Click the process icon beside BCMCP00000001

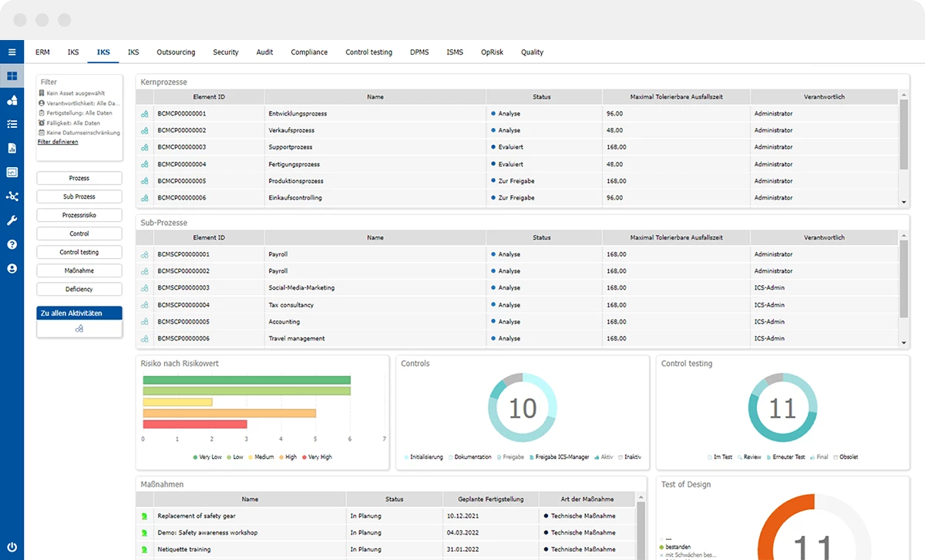pyautogui.click(x=144, y=114)
